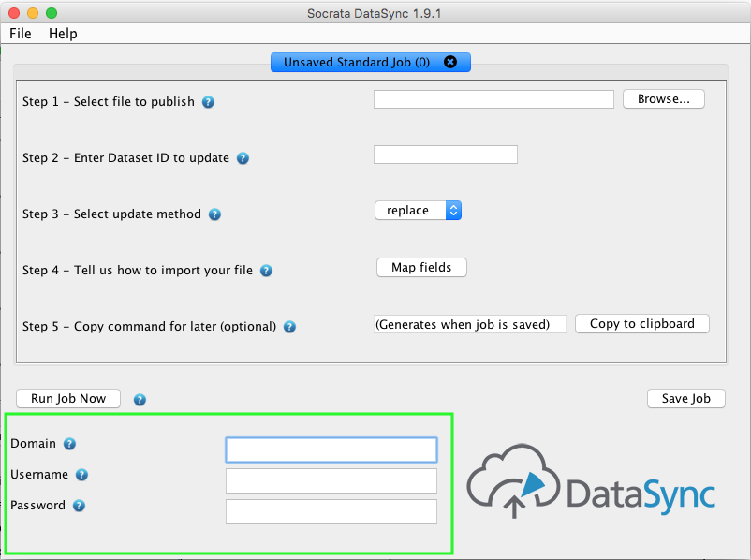Open the update method dropdown showing replace

coord(419,211)
